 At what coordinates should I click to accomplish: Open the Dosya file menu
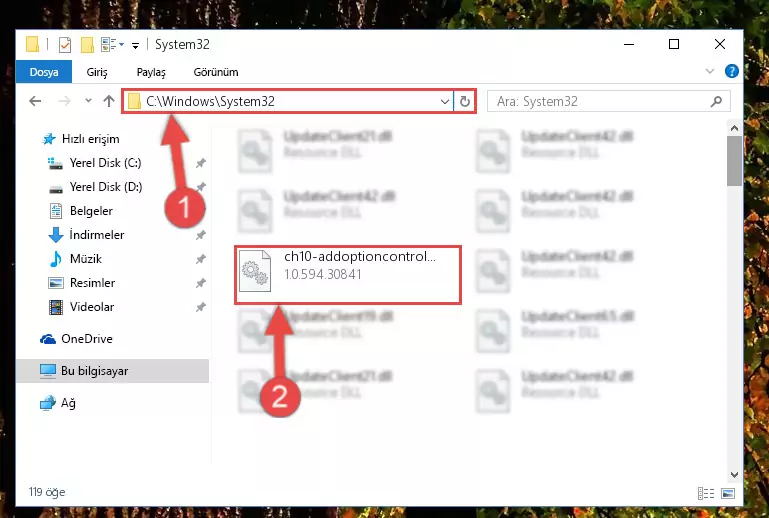[x=44, y=72]
